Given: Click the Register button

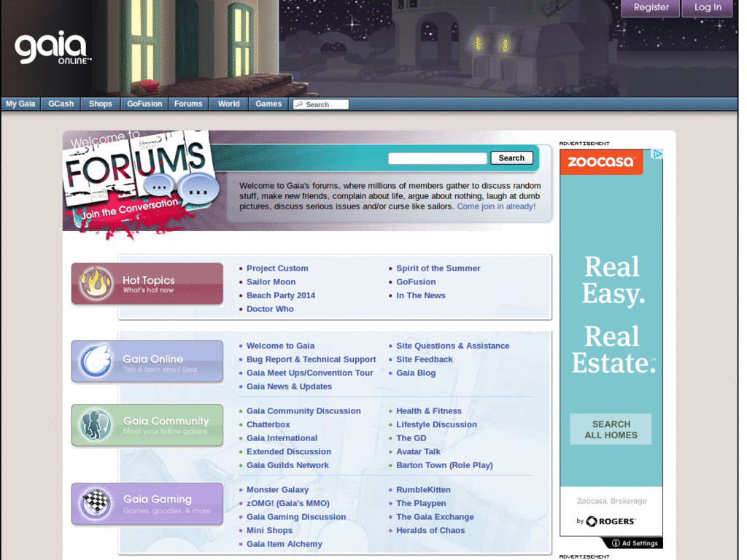Looking at the screenshot, I should coord(650,7).
